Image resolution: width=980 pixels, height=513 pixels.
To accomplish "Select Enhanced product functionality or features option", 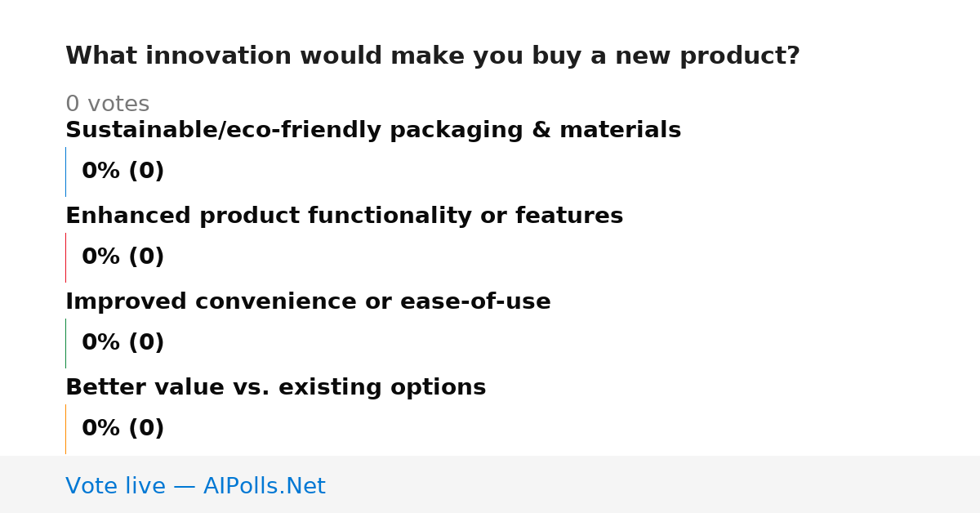I will point(344,216).
